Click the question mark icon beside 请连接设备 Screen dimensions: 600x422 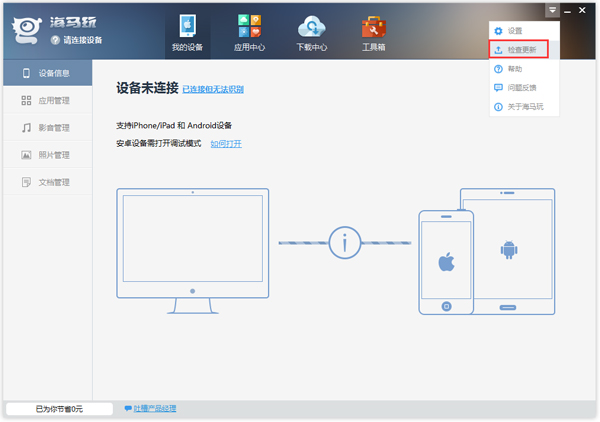click(55, 40)
